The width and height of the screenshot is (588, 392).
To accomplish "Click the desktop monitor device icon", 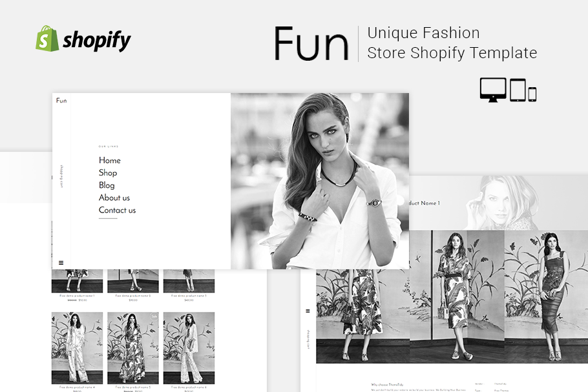I will pos(493,90).
